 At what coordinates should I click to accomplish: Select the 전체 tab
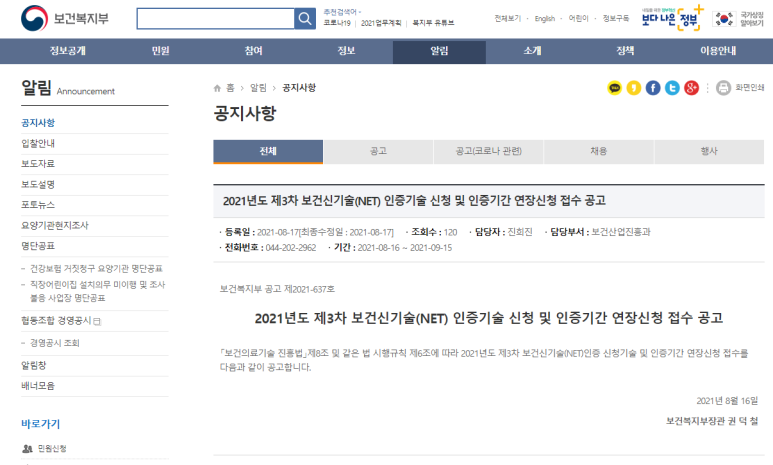click(x=268, y=151)
